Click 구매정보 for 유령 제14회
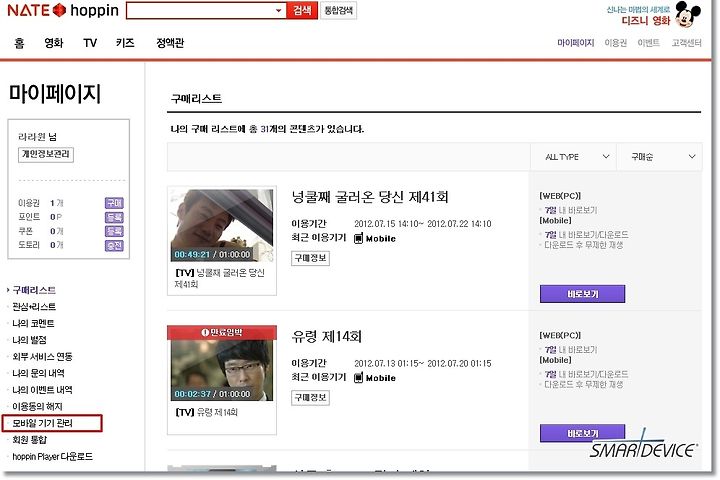 click(x=310, y=398)
